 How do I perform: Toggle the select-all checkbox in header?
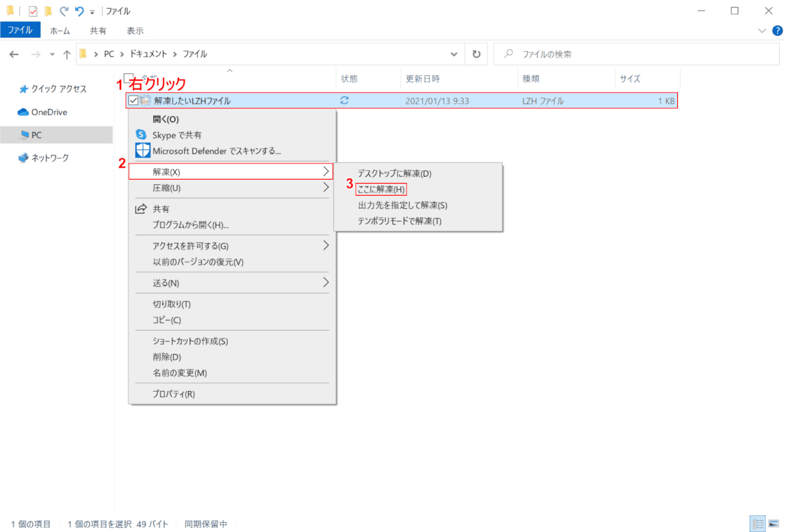click(128, 78)
